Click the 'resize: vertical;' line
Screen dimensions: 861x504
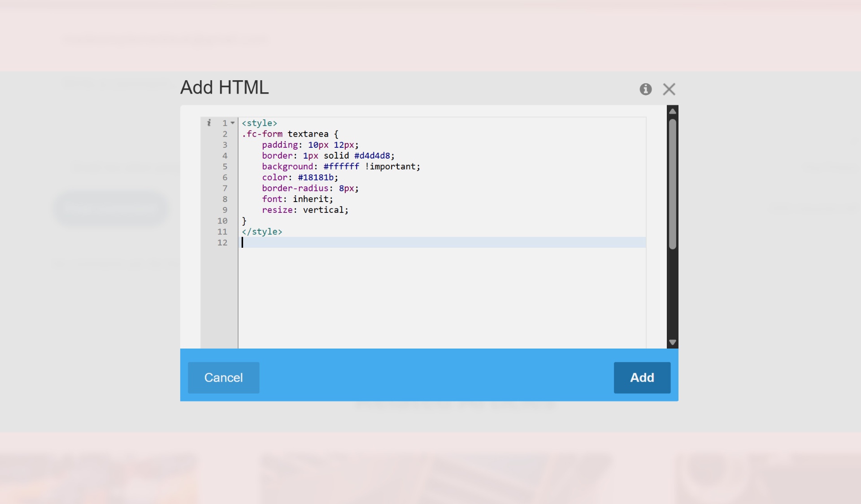pyautogui.click(x=305, y=210)
